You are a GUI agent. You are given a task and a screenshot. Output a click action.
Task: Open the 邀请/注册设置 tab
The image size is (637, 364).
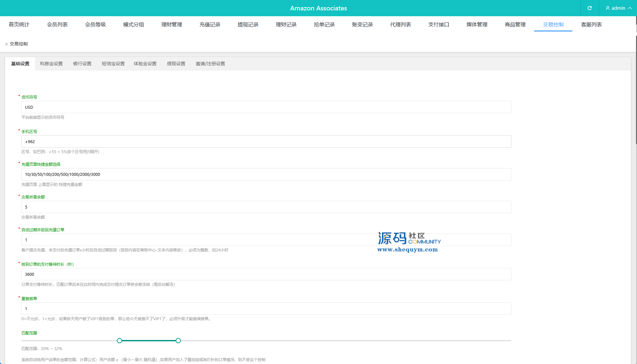tap(210, 64)
